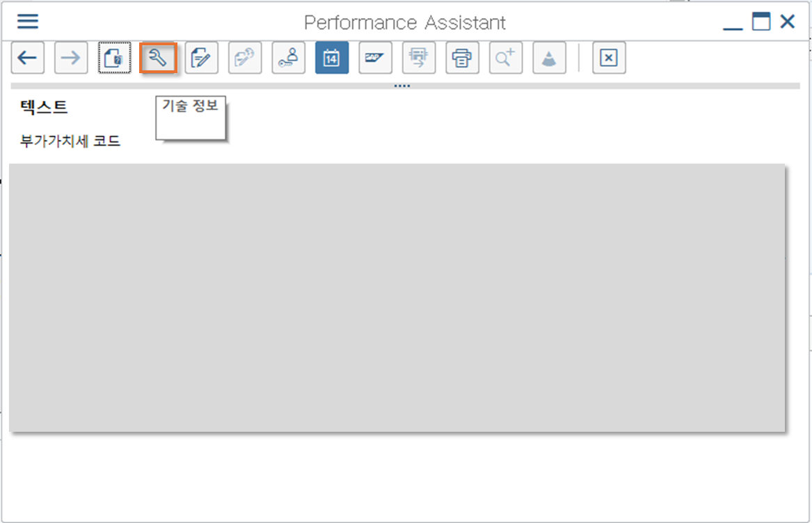The image size is (812, 523).
Task: Go forward with the right arrow button
Action: click(71, 58)
